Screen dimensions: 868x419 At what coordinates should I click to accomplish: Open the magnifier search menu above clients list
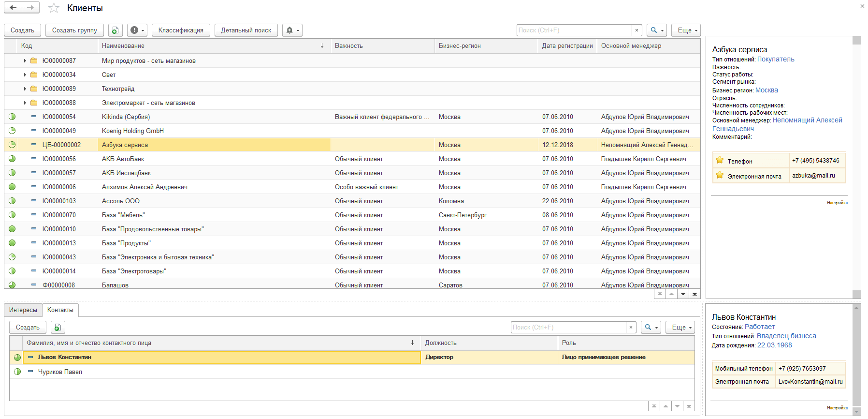tap(656, 30)
